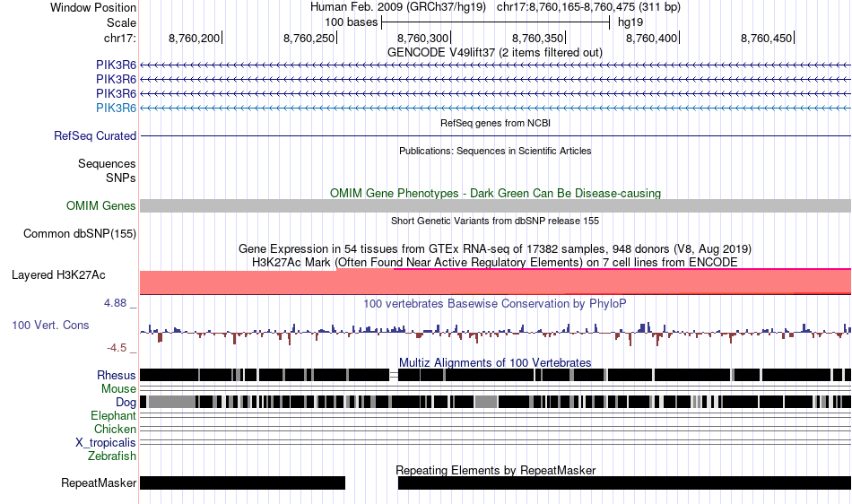Click the Repeating Elements by RepeatMasker title

[495, 470]
